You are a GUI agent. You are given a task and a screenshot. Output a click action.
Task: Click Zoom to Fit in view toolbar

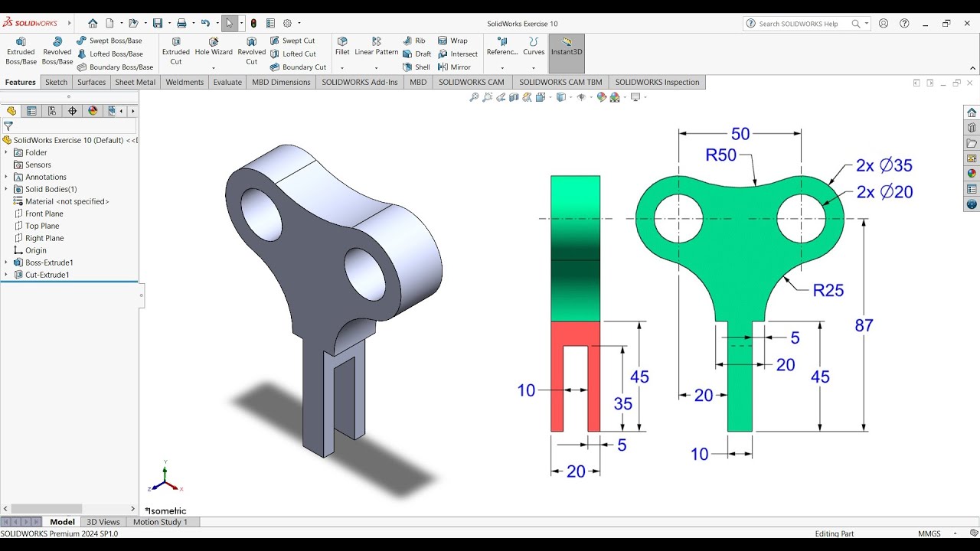point(474,97)
